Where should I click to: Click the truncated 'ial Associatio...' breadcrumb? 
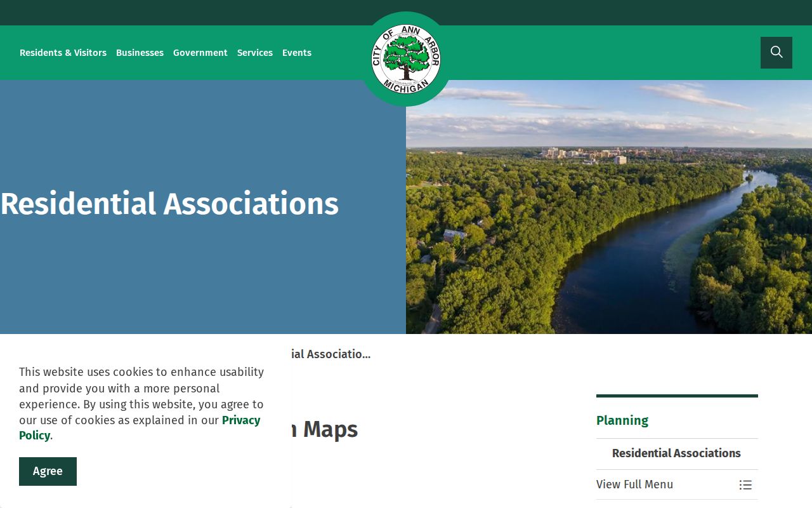331,354
